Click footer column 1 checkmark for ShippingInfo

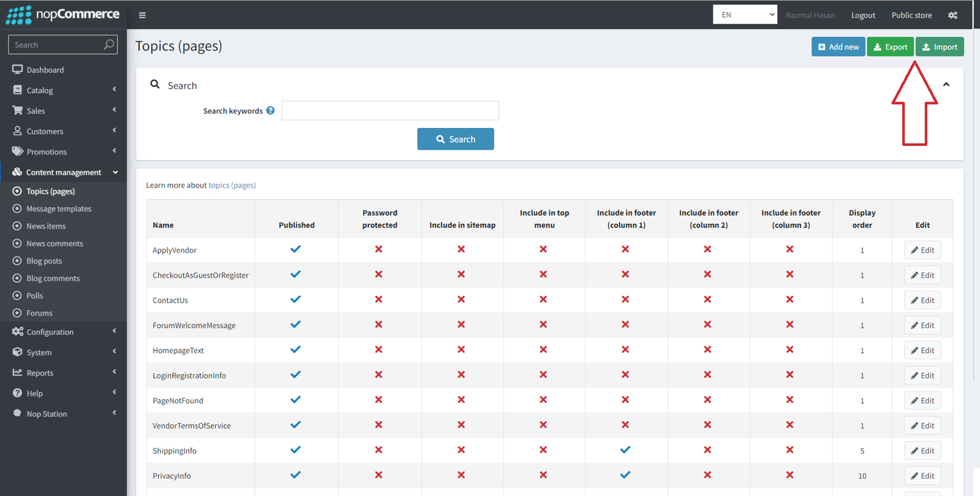coord(625,450)
